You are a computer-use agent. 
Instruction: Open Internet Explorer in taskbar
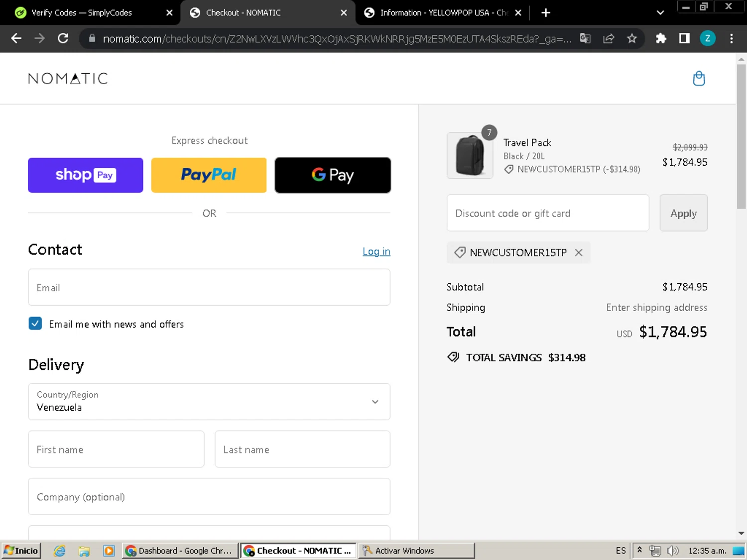point(60,551)
